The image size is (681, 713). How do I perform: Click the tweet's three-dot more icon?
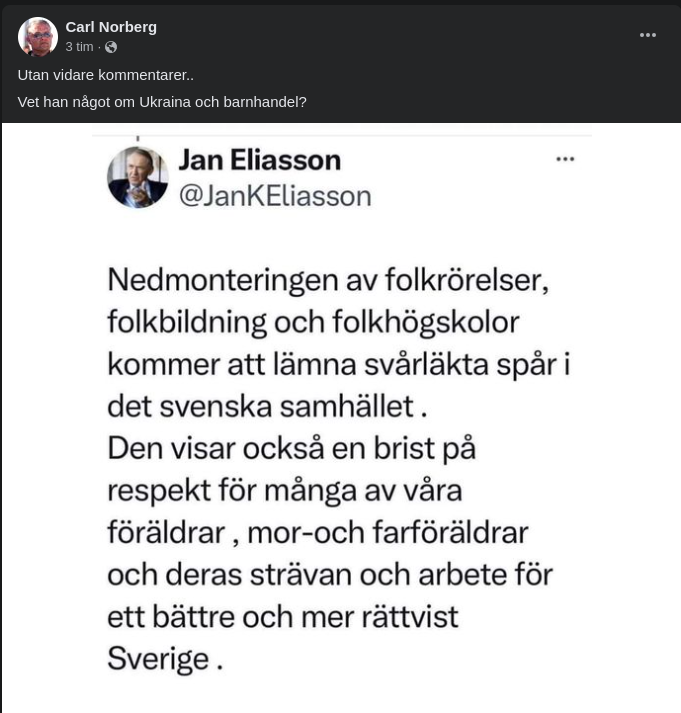[x=565, y=159]
